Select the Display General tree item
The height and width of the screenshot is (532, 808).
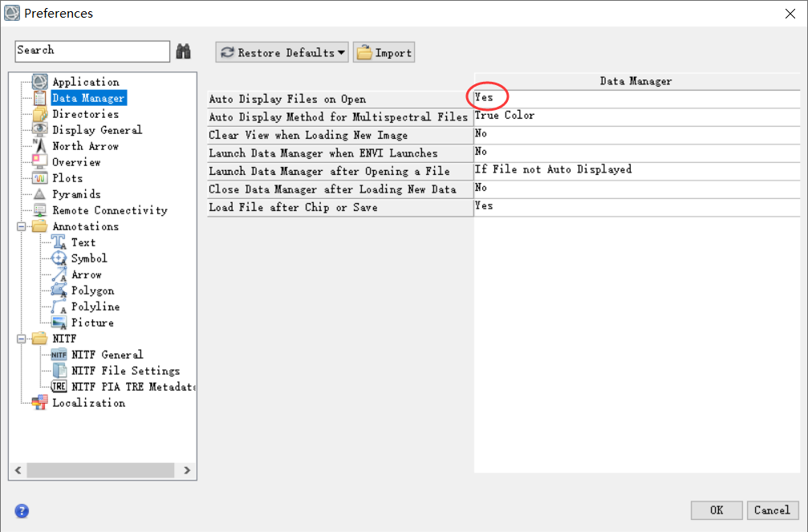click(x=97, y=130)
